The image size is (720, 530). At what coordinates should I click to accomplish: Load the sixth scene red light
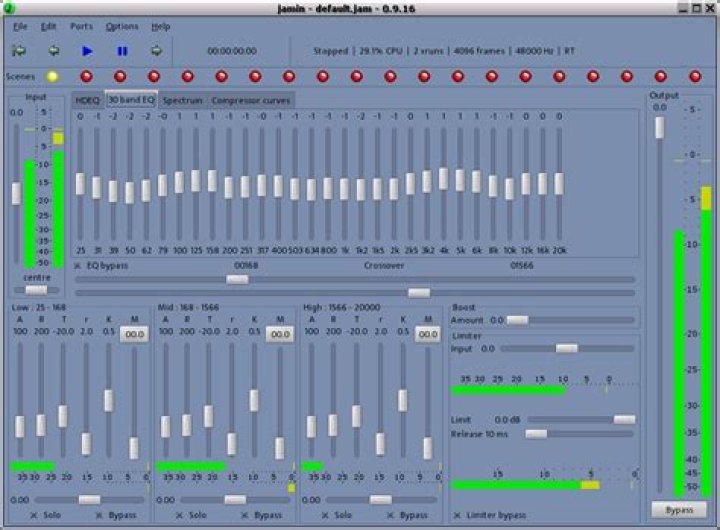point(221,77)
